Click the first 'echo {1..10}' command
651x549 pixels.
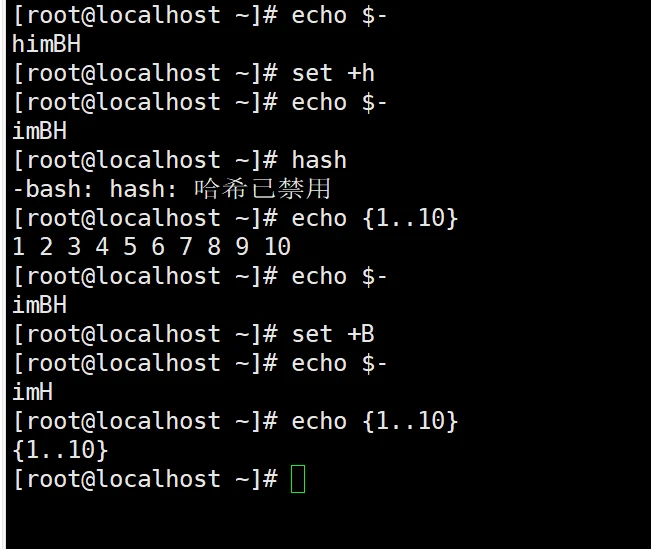point(374,218)
